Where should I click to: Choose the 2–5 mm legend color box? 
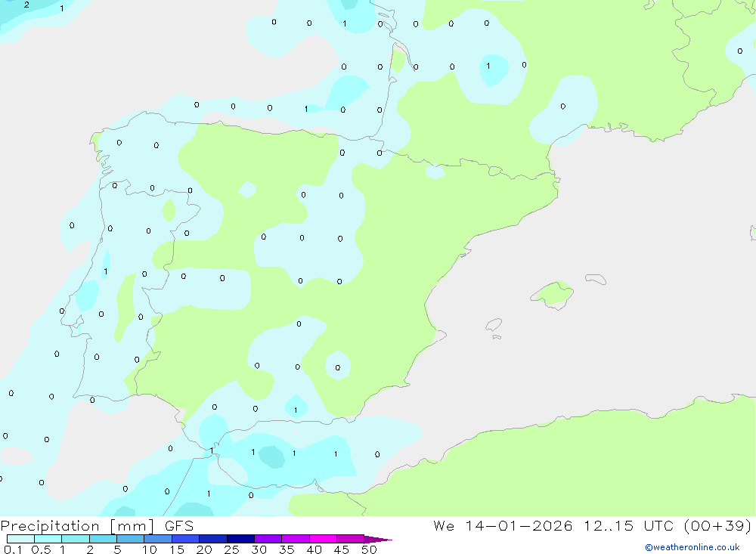pos(103,539)
